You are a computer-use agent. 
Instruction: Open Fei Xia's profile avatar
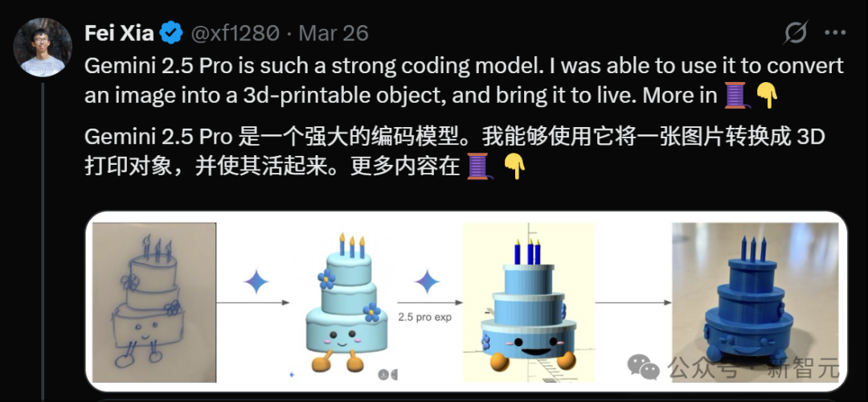coord(43,47)
